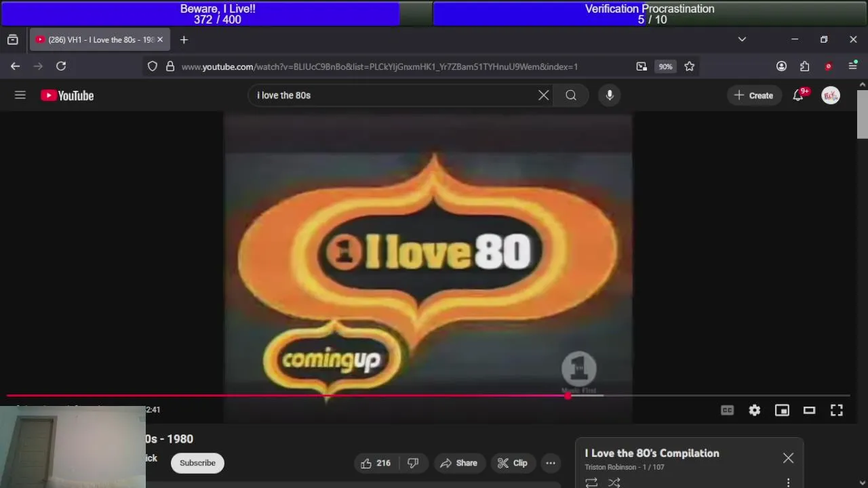868x488 pixels.
Task: Clip the video
Action: point(512,463)
